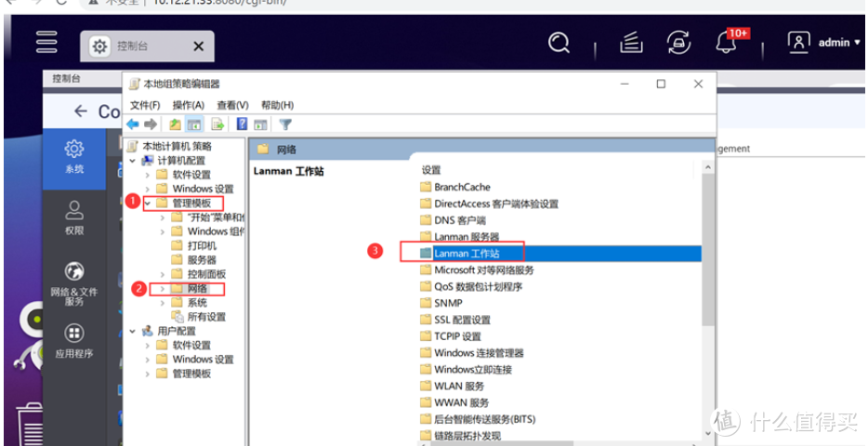This screenshot has height=446, width=868.
Task: Click the export list toolbar icon
Action: tap(217, 125)
